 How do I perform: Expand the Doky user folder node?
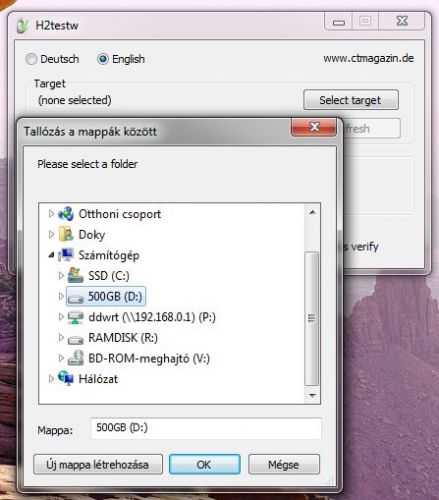[51, 235]
